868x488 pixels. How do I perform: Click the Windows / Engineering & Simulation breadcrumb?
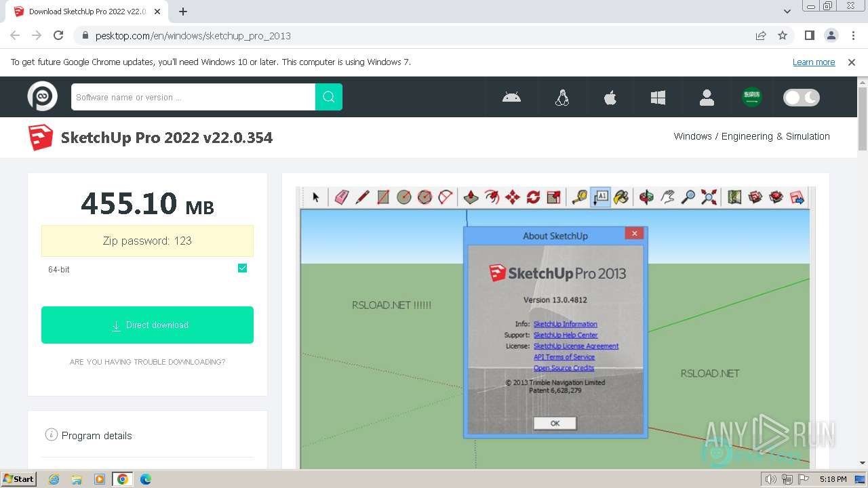751,136
